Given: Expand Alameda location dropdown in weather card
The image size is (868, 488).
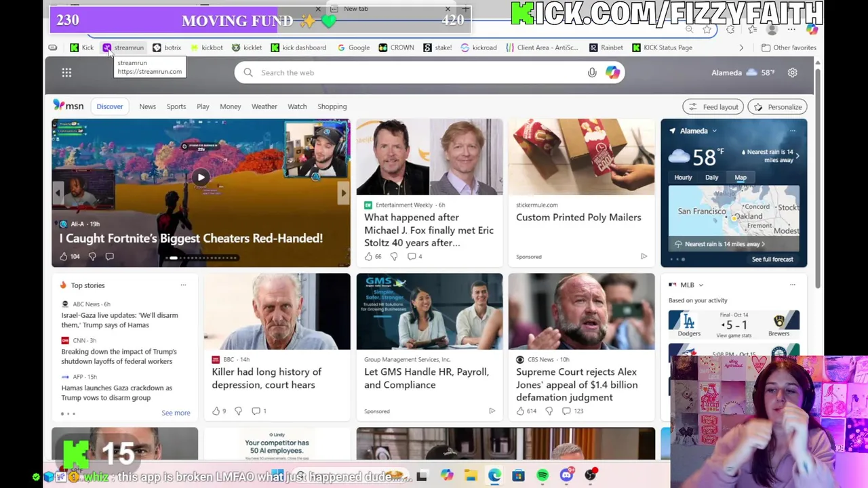Looking at the screenshot, I should 714,131.
